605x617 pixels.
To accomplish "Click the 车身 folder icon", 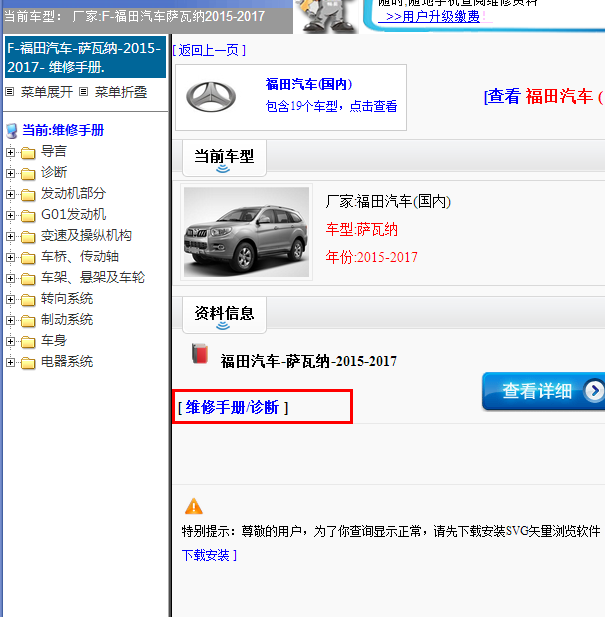I will coord(28,342).
